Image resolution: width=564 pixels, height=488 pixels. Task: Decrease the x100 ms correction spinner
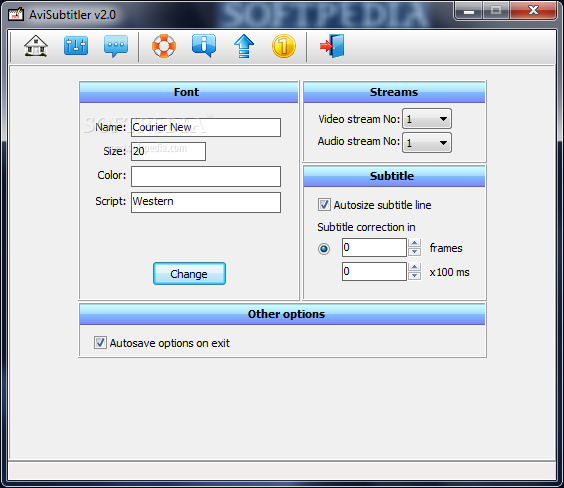[415, 275]
